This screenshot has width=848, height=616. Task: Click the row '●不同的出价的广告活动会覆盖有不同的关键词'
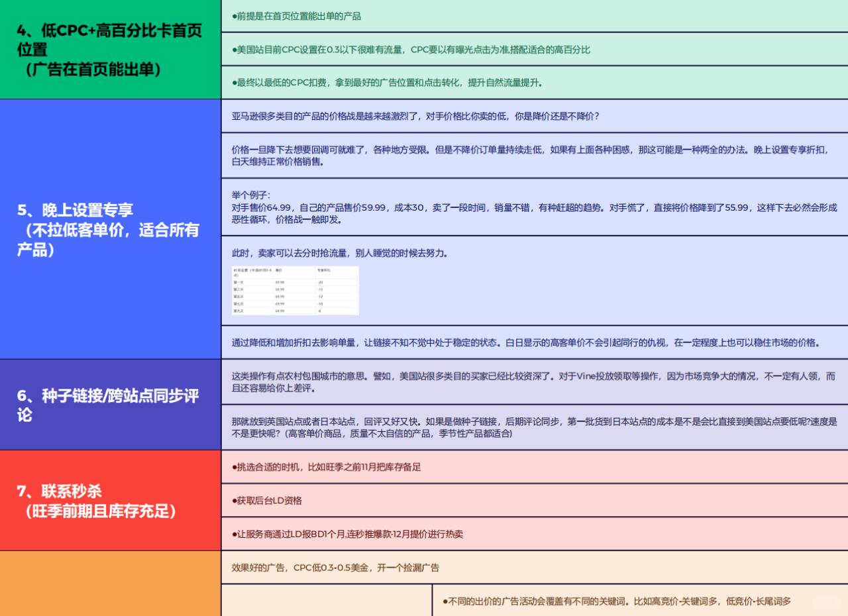(x=640, y=601)
